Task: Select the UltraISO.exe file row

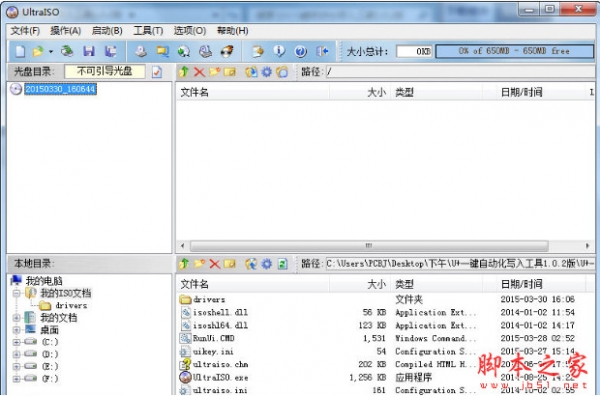Action: [384, 378]
